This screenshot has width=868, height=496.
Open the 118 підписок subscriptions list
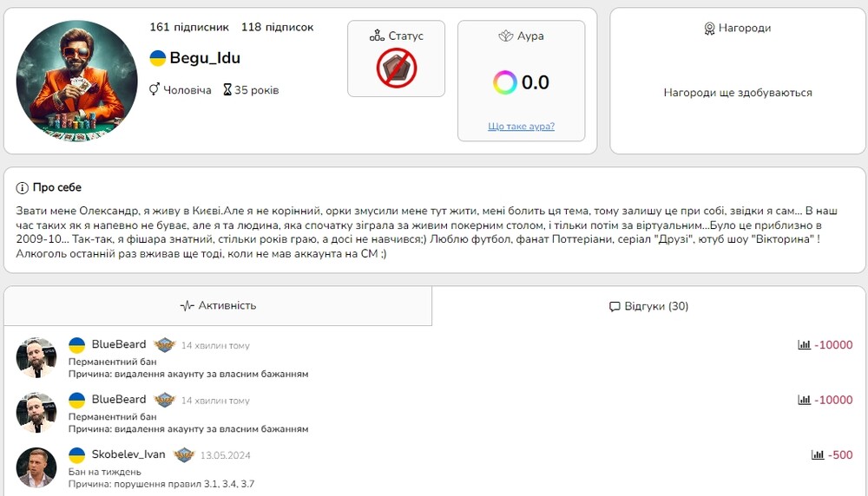(x=277, y=28)
